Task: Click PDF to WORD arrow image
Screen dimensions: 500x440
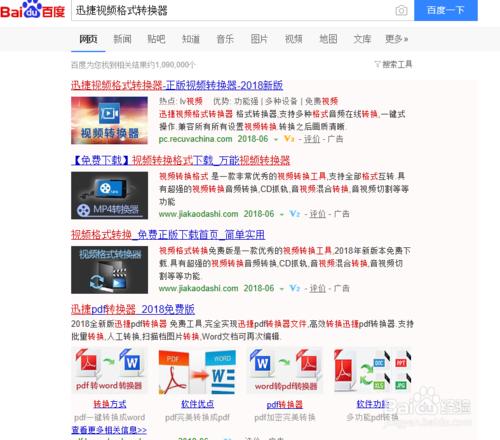Action: [197, 371]
